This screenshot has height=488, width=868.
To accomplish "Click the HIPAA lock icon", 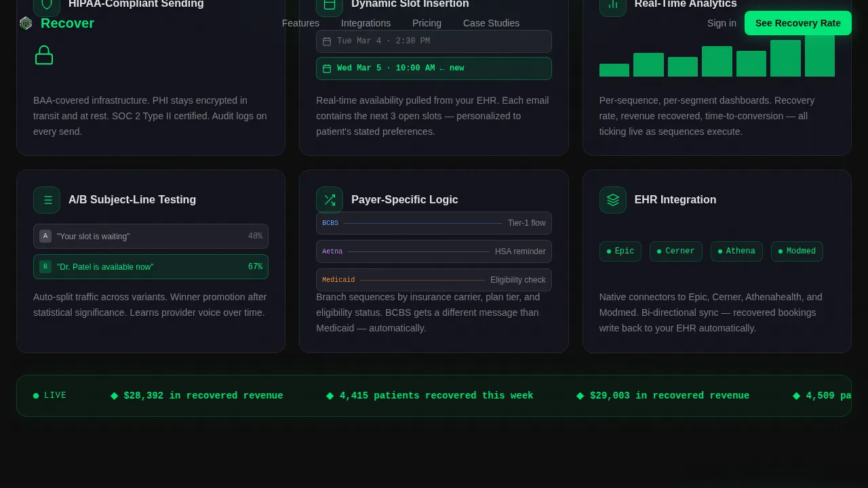I will (44, 55).
